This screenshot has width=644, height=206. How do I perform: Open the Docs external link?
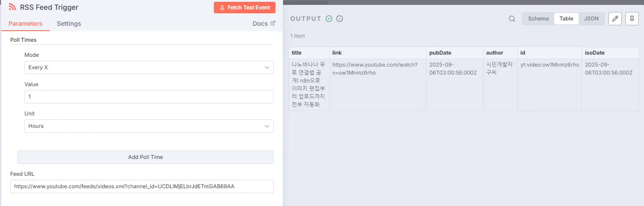coord(264,24)
